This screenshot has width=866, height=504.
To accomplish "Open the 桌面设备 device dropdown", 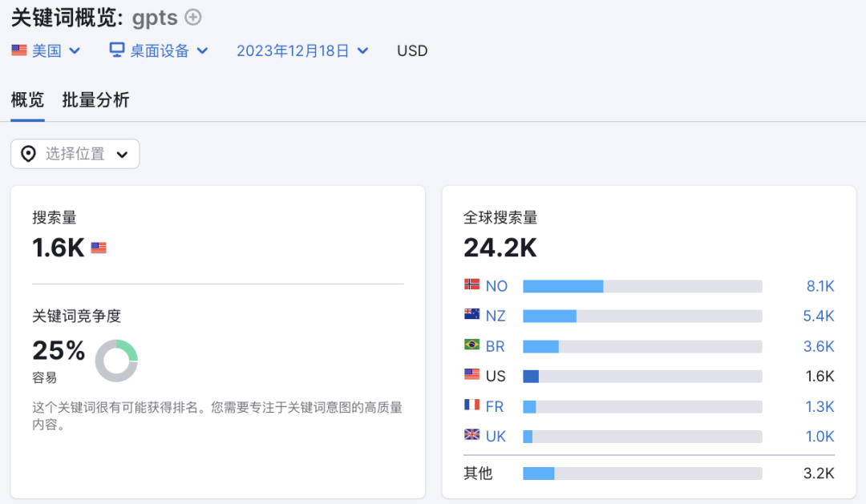I will [x=159, y=50].
